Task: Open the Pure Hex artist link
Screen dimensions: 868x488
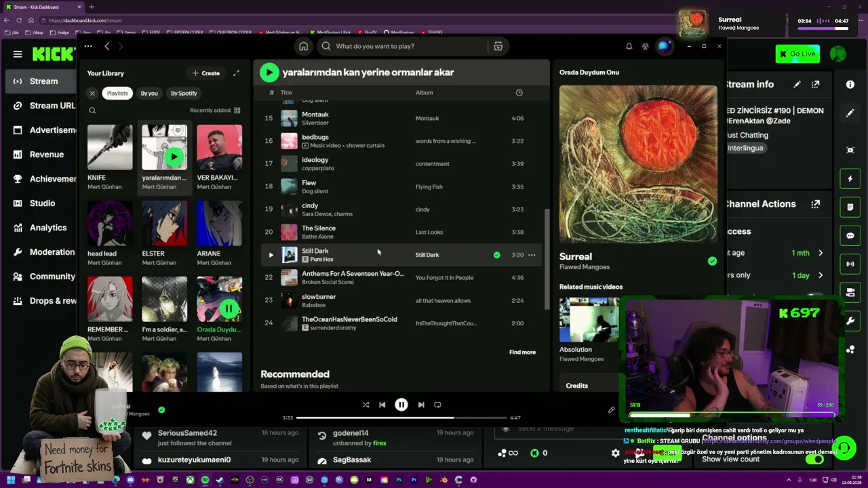Action: point(321,260)
